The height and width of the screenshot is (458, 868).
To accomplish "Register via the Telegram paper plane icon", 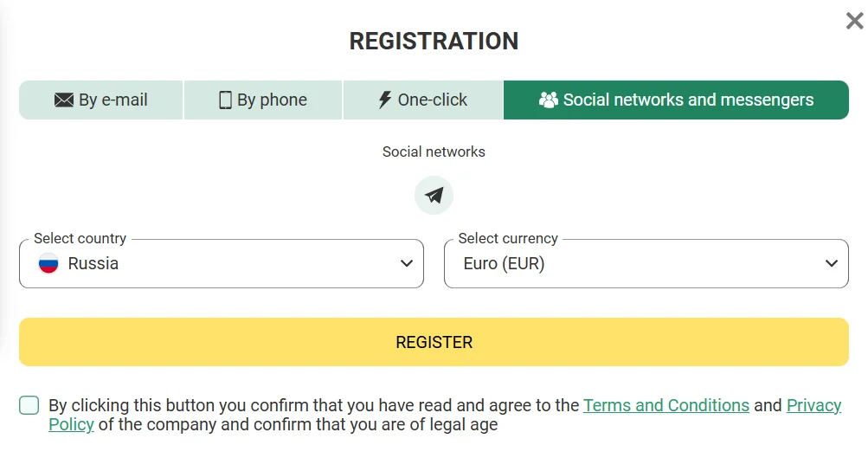I will (x=434, y=196).
